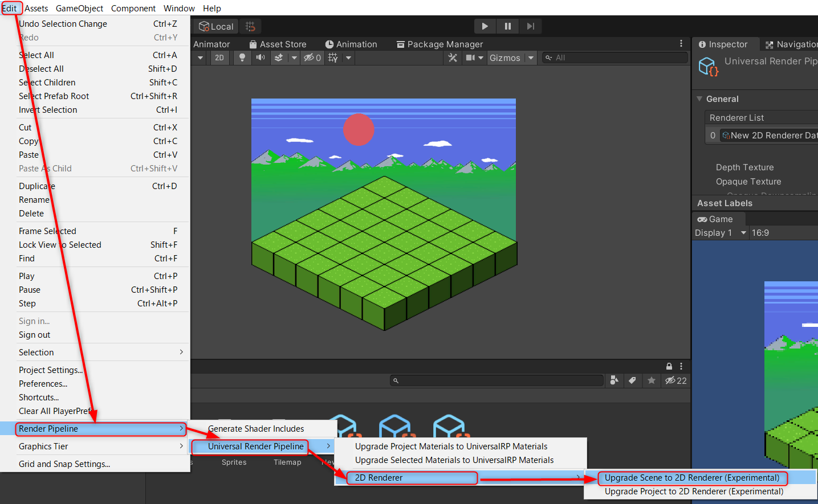The width and height of the screenshot is (818, 504).
Task: Open the Gizmos dropdown arrow
Action: pyautogui.click(x=531, y=58)
